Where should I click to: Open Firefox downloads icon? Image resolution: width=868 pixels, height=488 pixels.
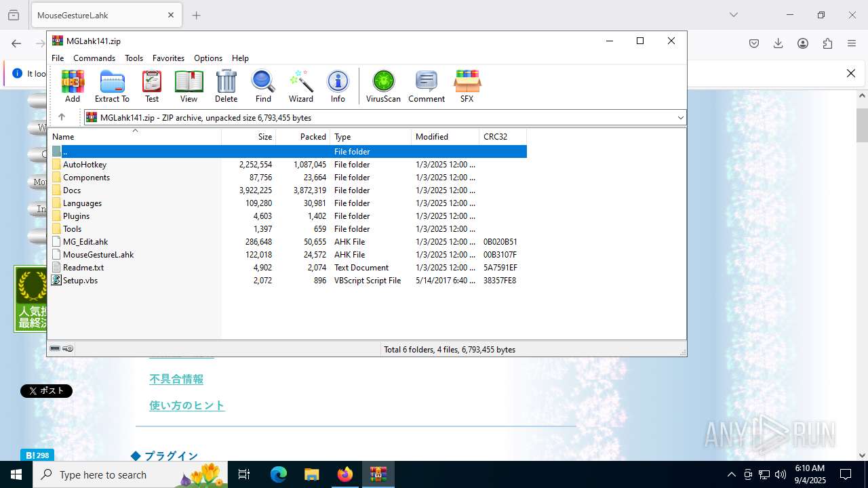pyautogui.click(x=778, y=43)
